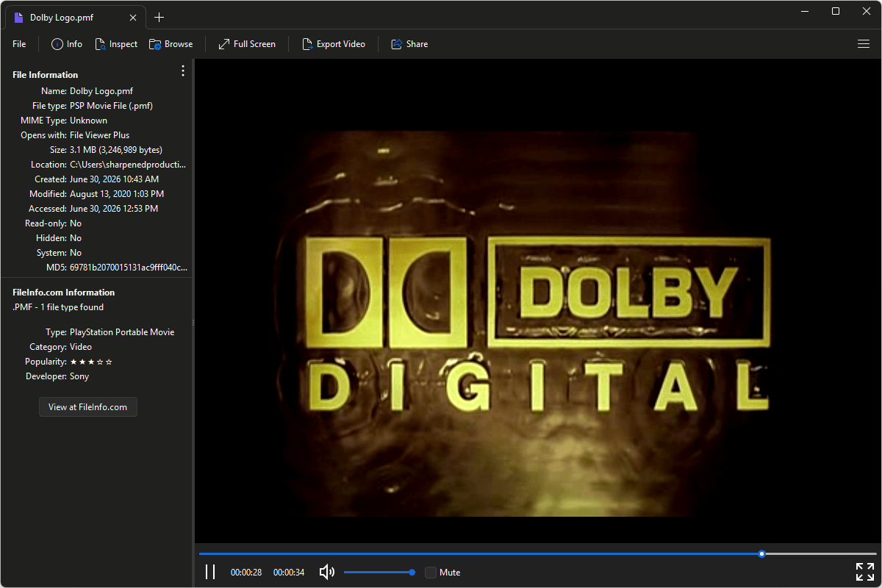Viewport: 882px width, 588px height.
Task: Click the video seek bar handle
Action: pyautogui.click(x=762, y=553)
